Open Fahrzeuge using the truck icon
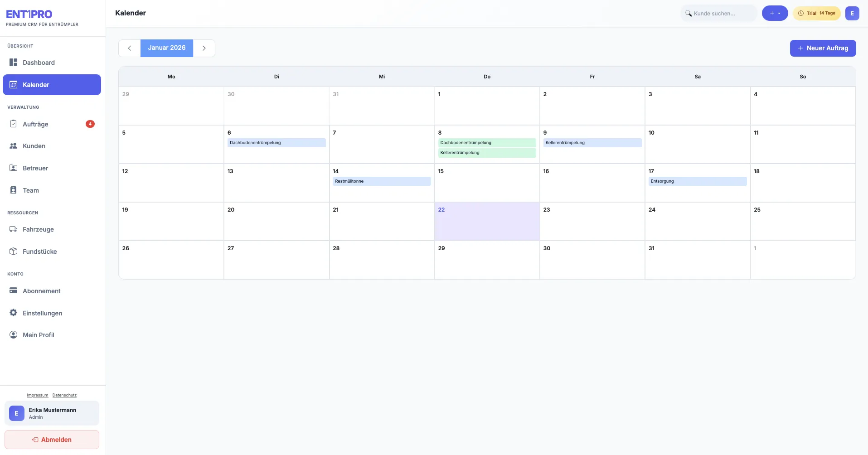Screen dimensions: 868x455 13,229
